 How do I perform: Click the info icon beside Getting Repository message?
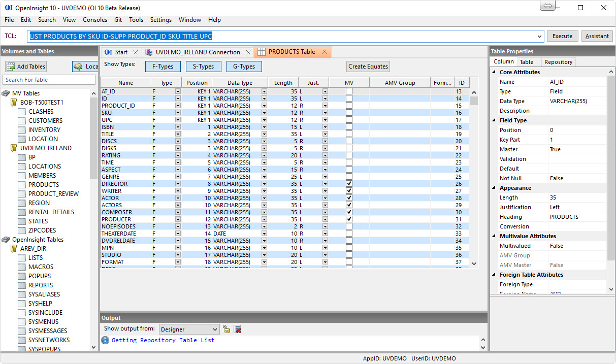105,340
